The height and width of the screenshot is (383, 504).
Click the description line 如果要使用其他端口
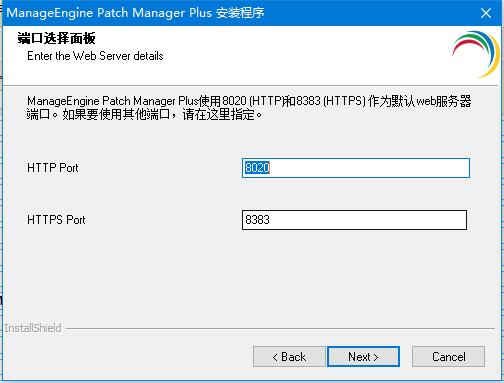point(144,114)
